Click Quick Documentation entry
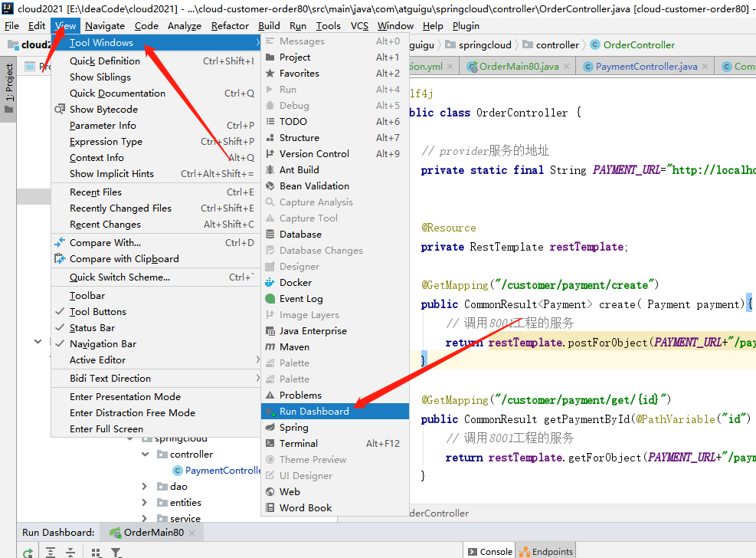 click(155, 93)
